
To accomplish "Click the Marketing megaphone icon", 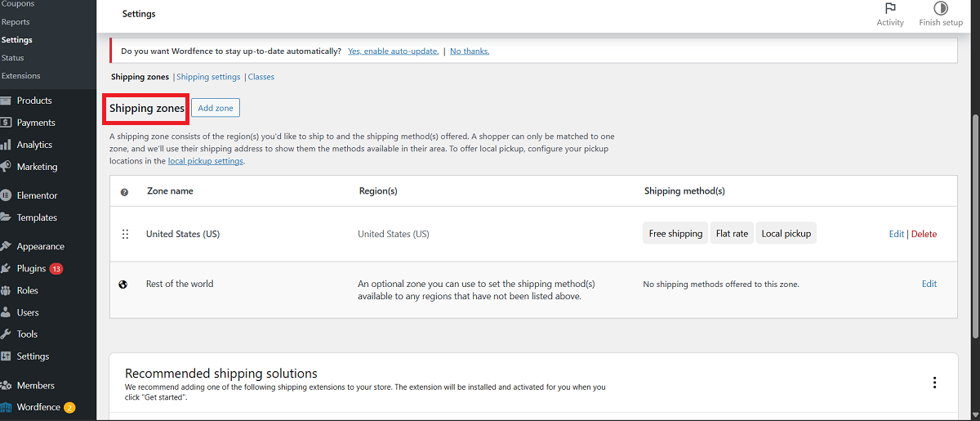I will click(7, 167).
